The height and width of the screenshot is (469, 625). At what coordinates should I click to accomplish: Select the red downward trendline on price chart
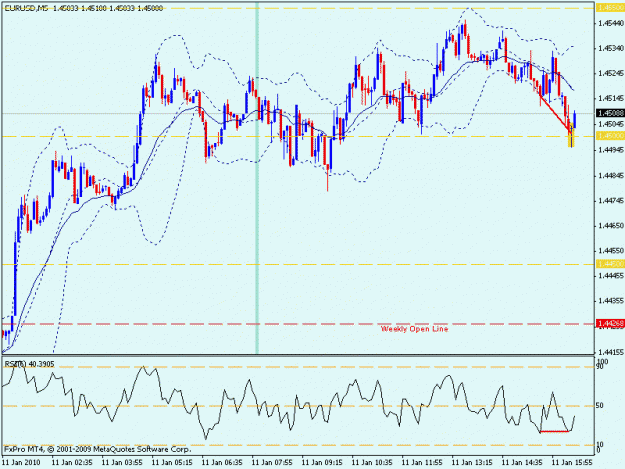point(555,112)
